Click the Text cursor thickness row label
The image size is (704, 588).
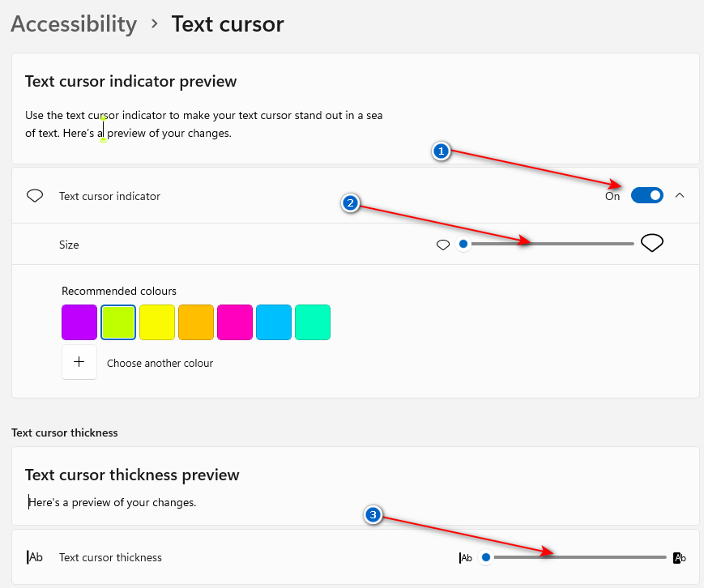[110, 557]
